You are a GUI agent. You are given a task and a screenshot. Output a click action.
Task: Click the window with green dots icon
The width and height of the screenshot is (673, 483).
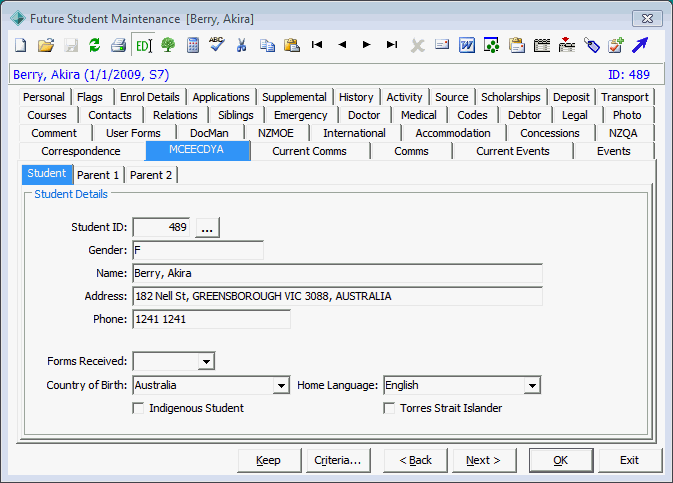coord(491,45)
